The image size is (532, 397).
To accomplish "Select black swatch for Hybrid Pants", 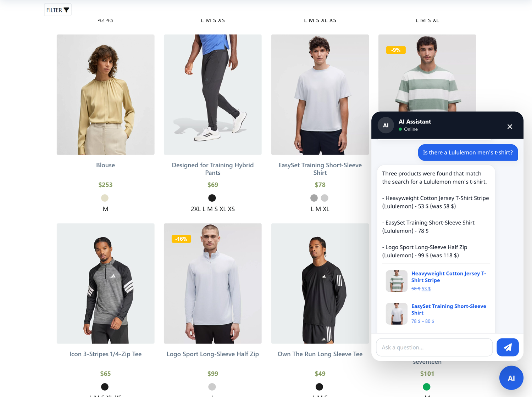I will pos(212,198).
